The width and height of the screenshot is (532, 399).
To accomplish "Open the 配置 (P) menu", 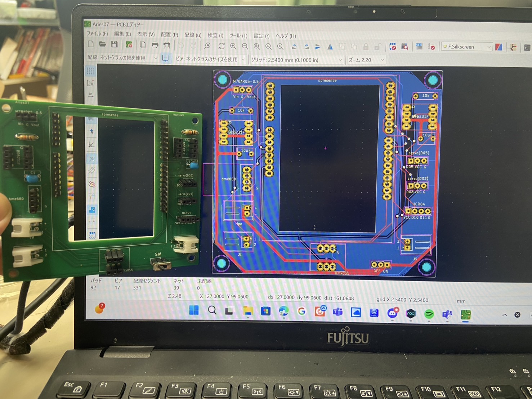I will coord(169,35).
